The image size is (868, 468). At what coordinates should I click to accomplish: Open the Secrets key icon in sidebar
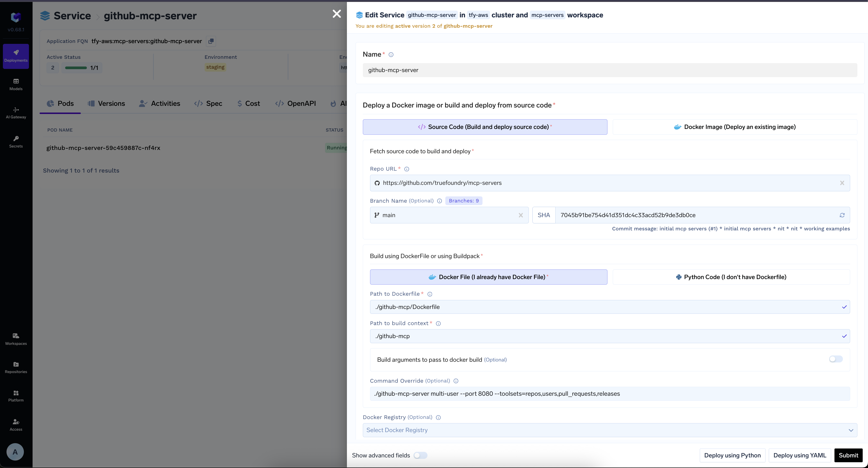pyautogui.click(x=16, y=139)
